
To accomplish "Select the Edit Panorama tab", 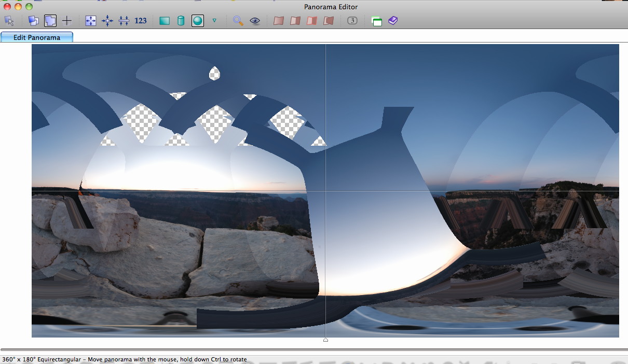I will tap(37, 37).
